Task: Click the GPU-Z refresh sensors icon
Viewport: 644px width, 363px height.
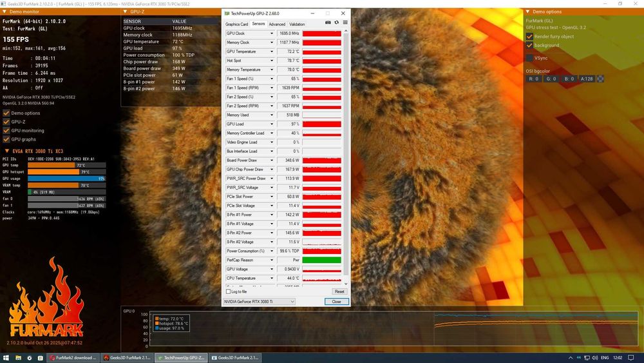Action: (336, 23)
